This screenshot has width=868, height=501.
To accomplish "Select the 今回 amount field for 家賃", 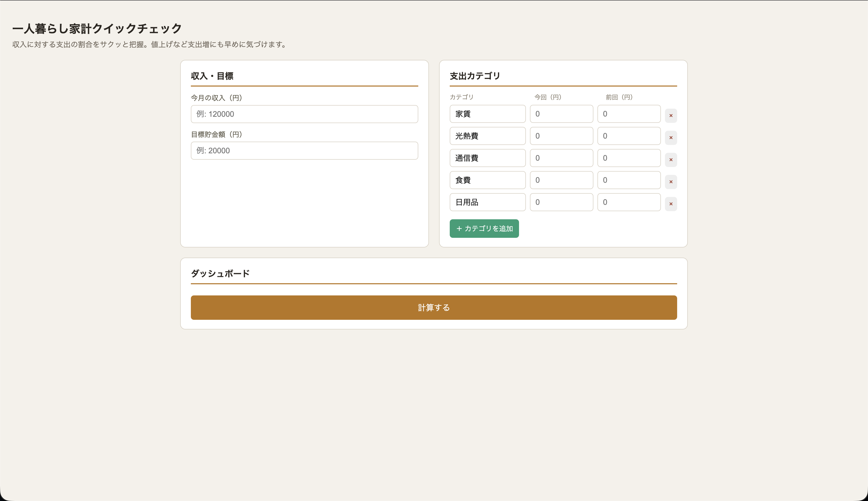I will click(x=561, y=114).
